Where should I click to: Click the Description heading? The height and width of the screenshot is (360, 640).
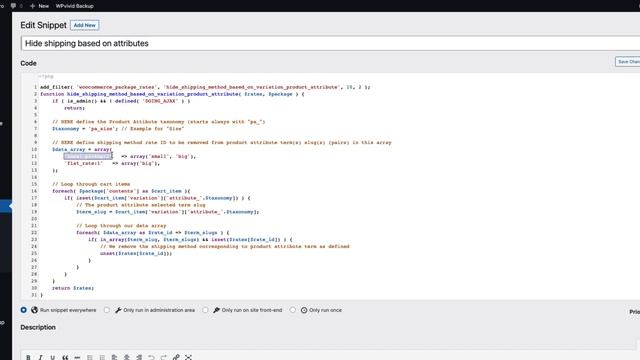pos(38,327)
